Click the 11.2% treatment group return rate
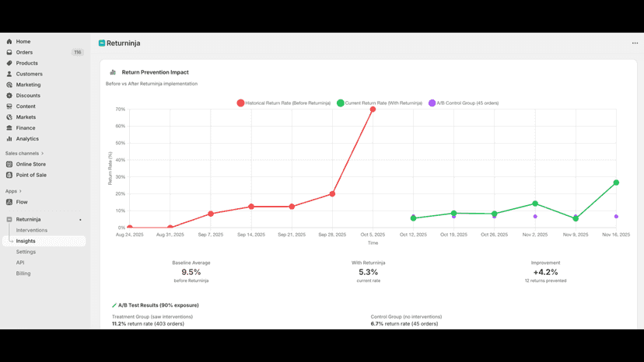Image resolution: width=644 pixels, height=362 pixels. coord(119,324)
